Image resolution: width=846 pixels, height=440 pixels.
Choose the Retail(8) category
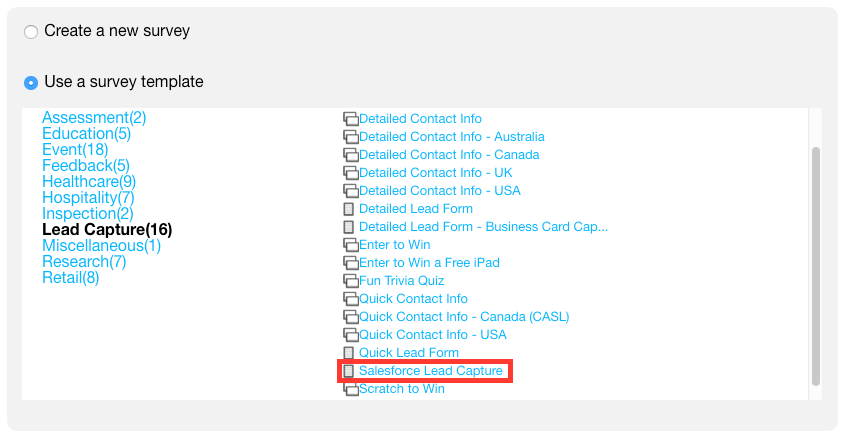click(x=71, y=278)
